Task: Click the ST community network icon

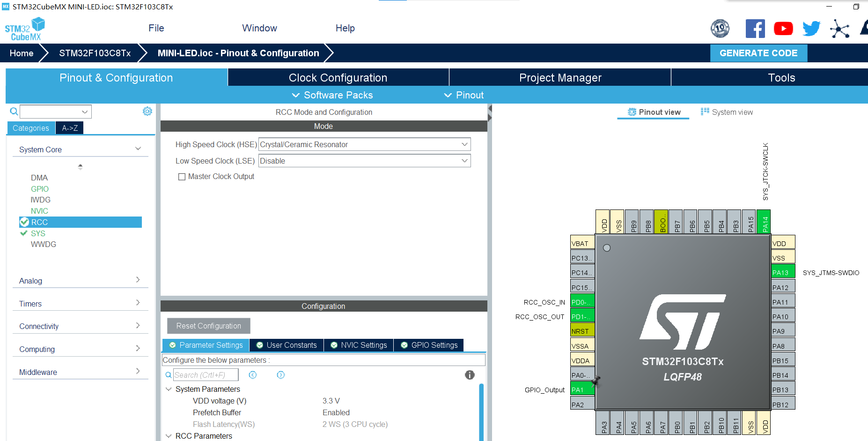Action: 839,29
